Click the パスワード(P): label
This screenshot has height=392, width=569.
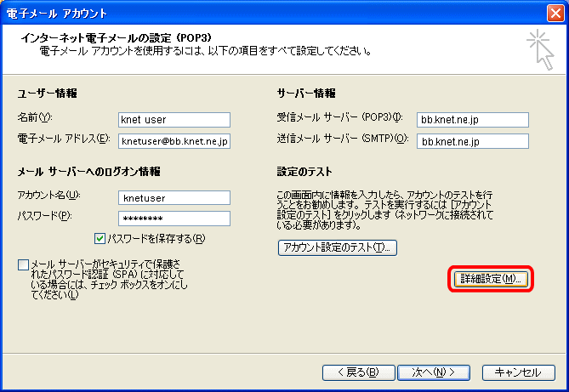pyautogui.click(x=44, y=216)
